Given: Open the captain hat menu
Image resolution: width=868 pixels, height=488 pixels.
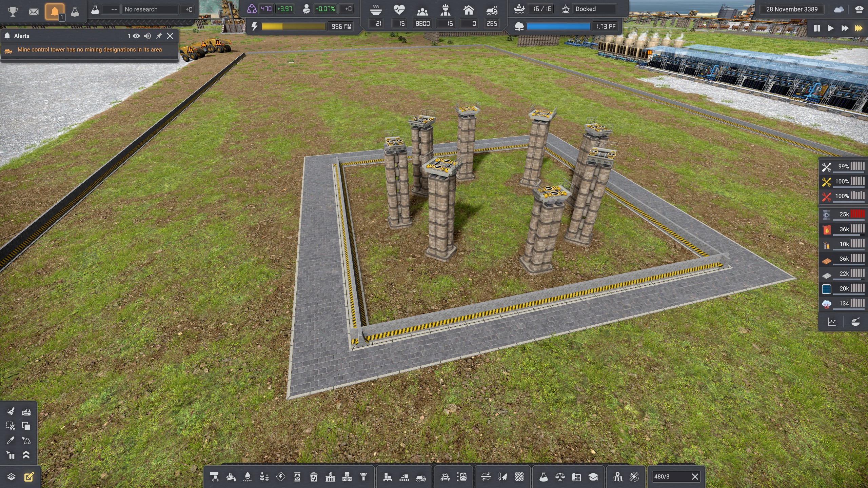Looking at the screenshot, I should (x=859, y=9).
